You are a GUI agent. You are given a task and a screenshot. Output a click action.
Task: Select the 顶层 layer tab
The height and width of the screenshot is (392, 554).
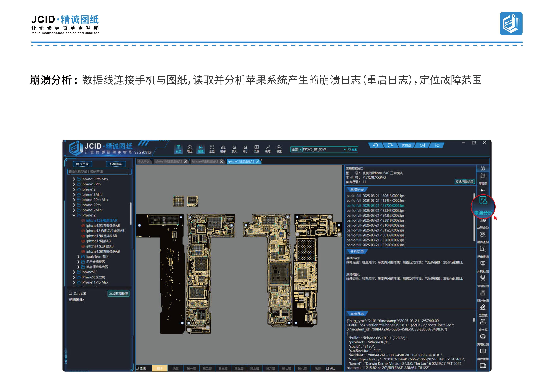[175, 368]
